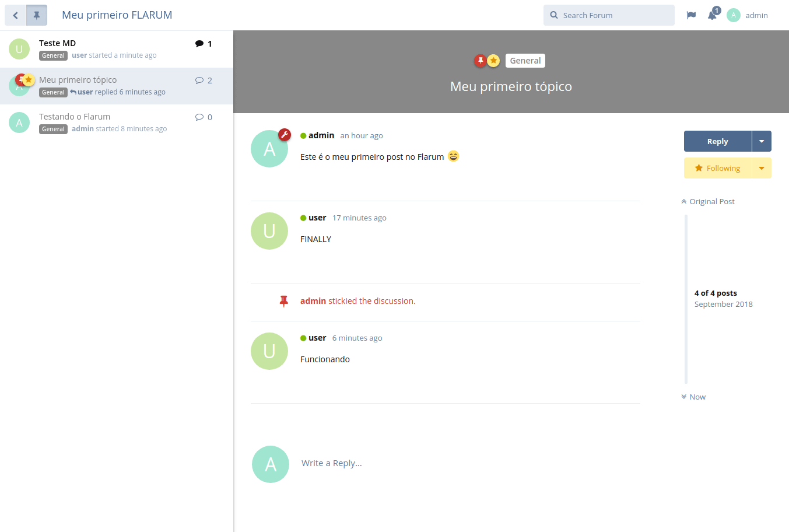Click the 'an hour ago' post timestamp

362,135
